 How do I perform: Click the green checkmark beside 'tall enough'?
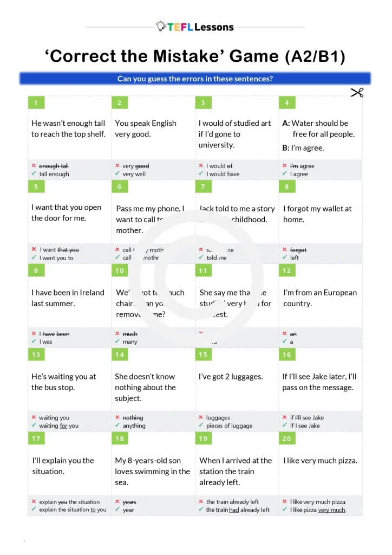point(34,174)
